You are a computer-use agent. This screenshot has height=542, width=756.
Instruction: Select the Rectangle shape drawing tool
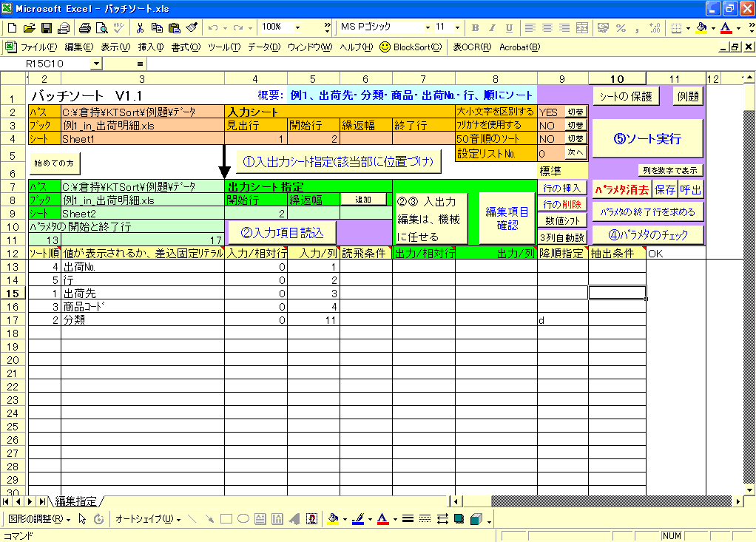pos(226,519)
